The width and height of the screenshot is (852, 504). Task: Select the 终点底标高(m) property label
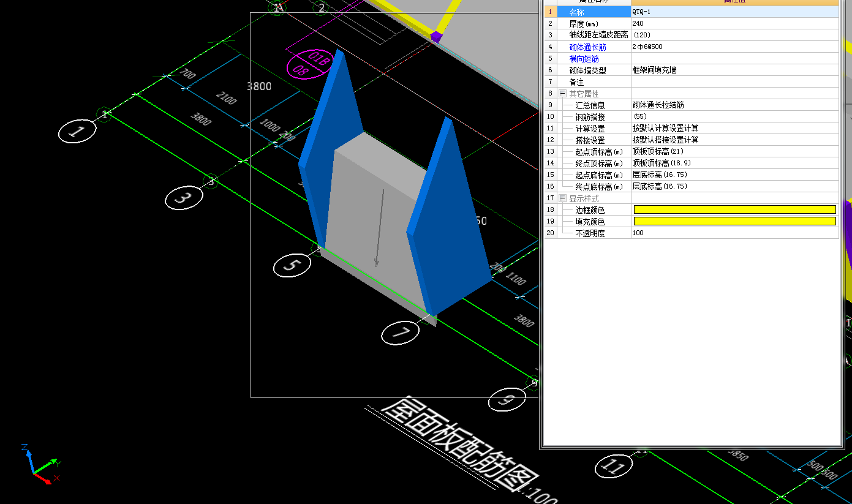[599, 187]
